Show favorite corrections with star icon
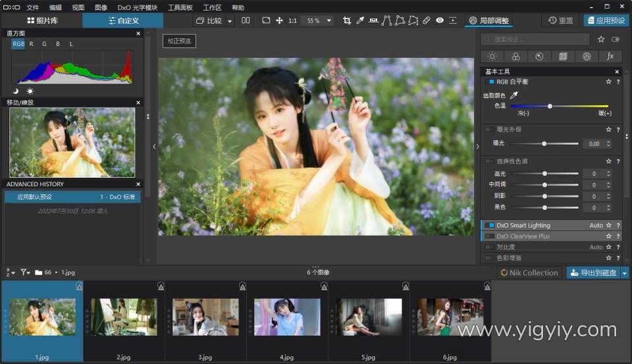 [x=601, y=39]
